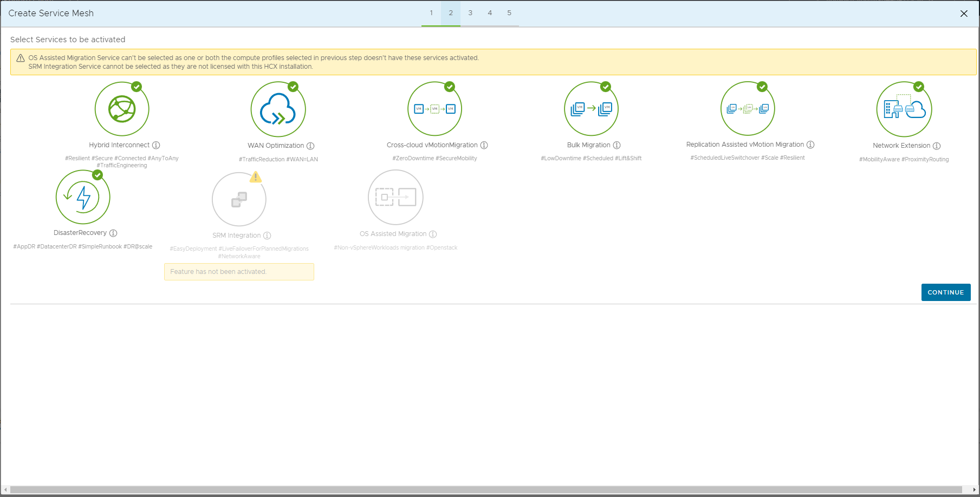The width and height of the screenshot is (980, 497).
Task: Jump to wizard step 3
Action: (x=470, y=13)
